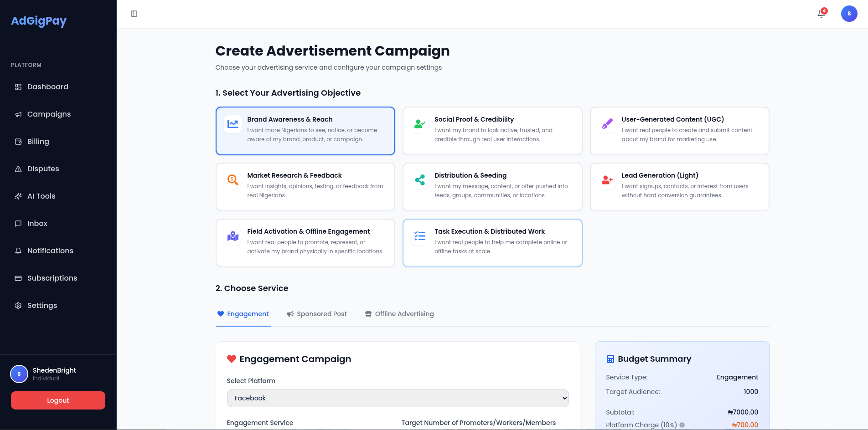Click the Social Proof user-check icon
868x430 pixels.
point(420,124)
